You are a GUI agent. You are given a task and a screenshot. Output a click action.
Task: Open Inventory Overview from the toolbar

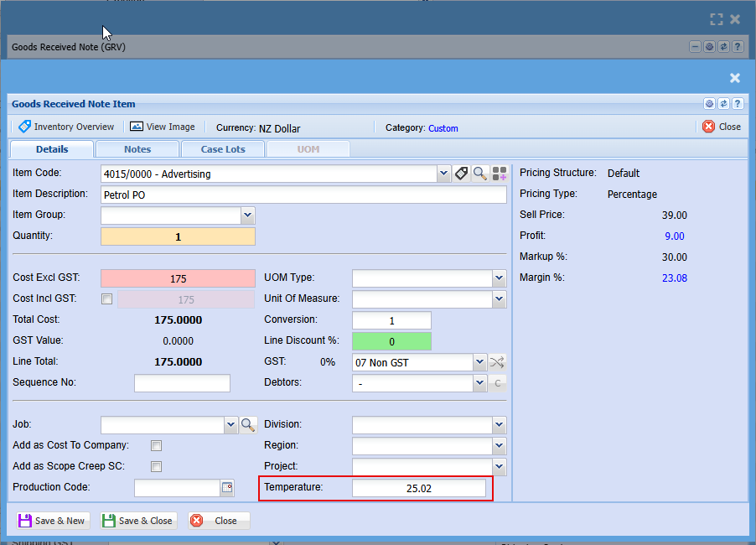click(x=66, y=127)
